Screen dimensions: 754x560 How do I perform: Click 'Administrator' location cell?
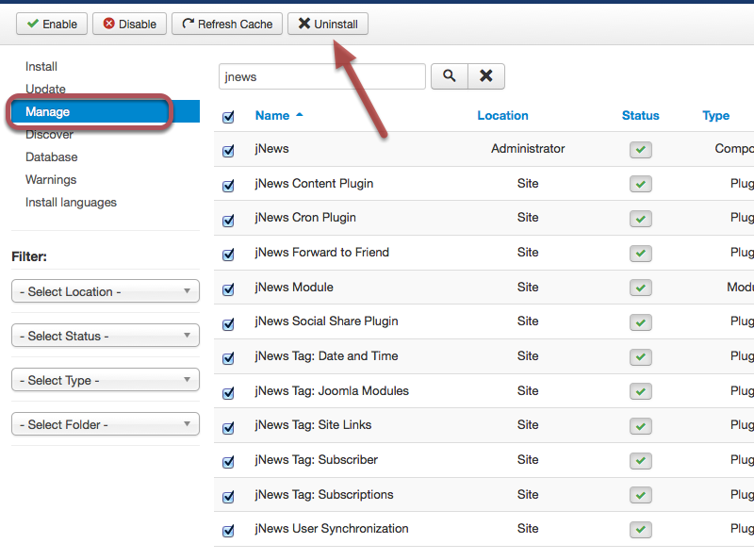point(528,148)
